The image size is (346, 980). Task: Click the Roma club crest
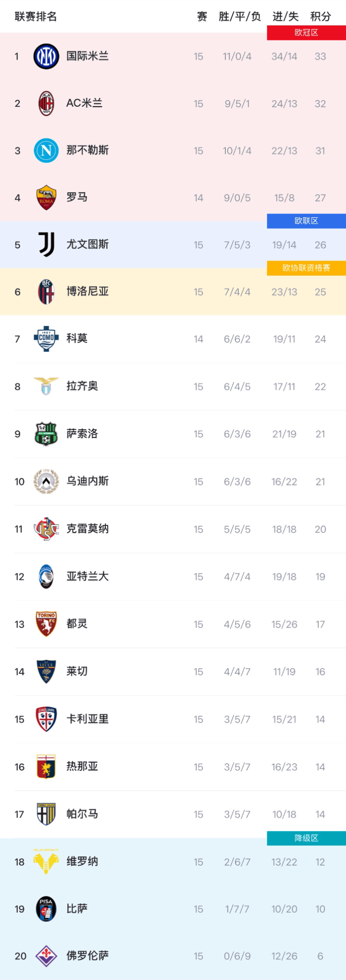point(46,198)
